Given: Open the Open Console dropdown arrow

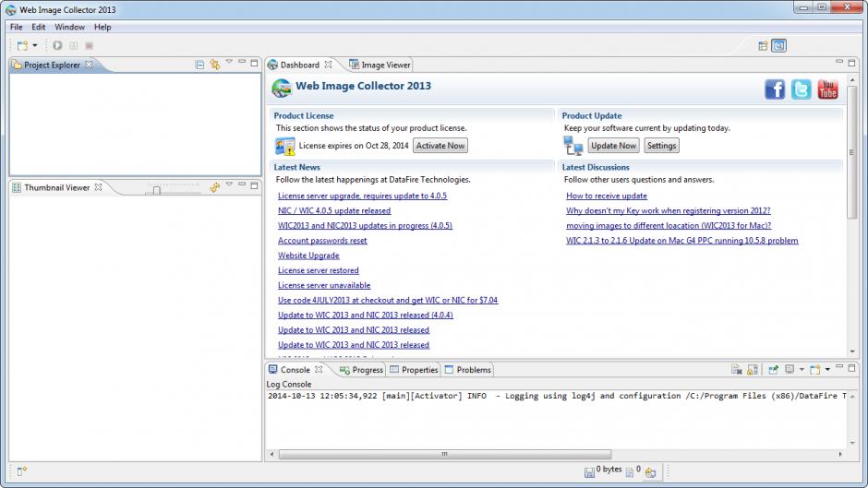Looking at the screenshot, I should (827, 370).
